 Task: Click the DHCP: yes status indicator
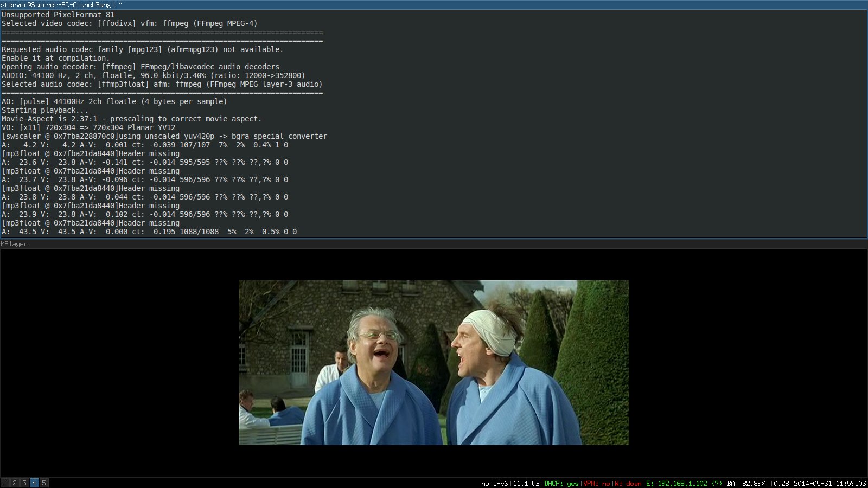coord(561,484)
